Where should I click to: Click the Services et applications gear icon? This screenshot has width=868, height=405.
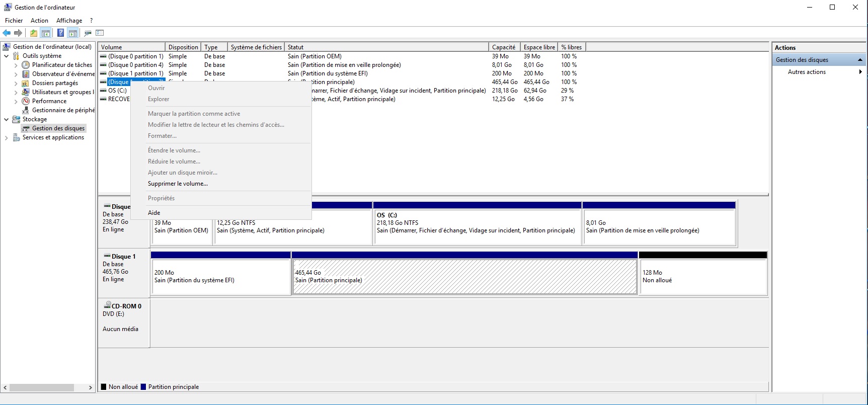click(17, 137)
